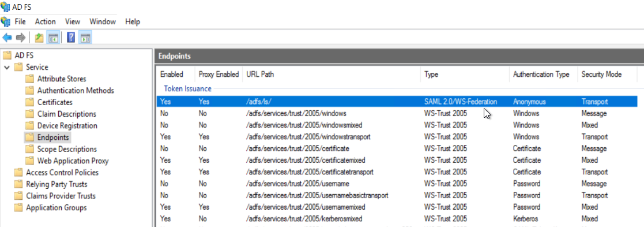Sort by the Security Mode column header

click(x=607, y=75)
